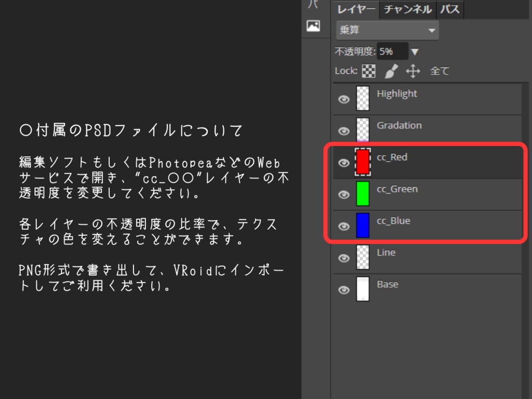Switch to the パス tab
Viewport: 532px width, 399px height.
point(450,9)
